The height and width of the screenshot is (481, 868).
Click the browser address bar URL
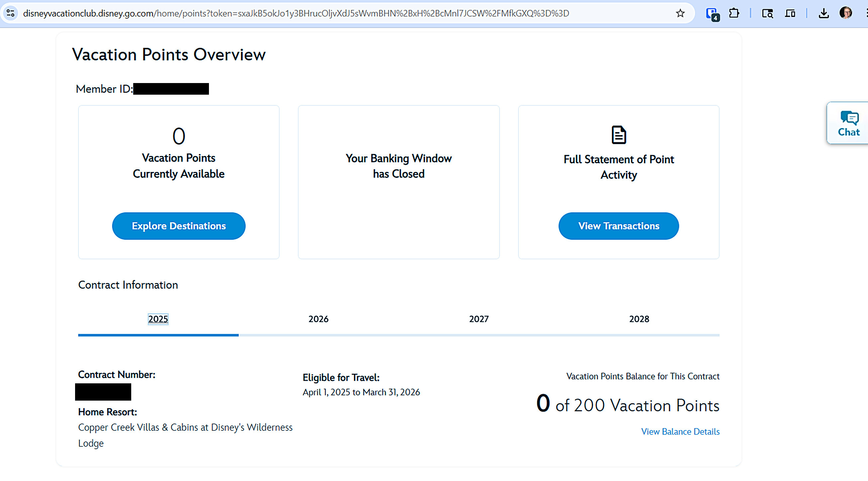[296, 13]
